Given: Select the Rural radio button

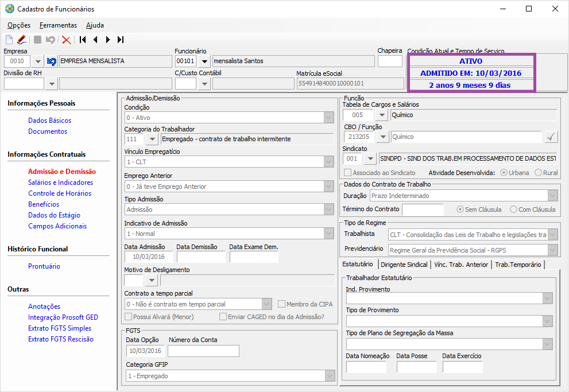Looking at the screenshot, I should [x=538, y=173].
